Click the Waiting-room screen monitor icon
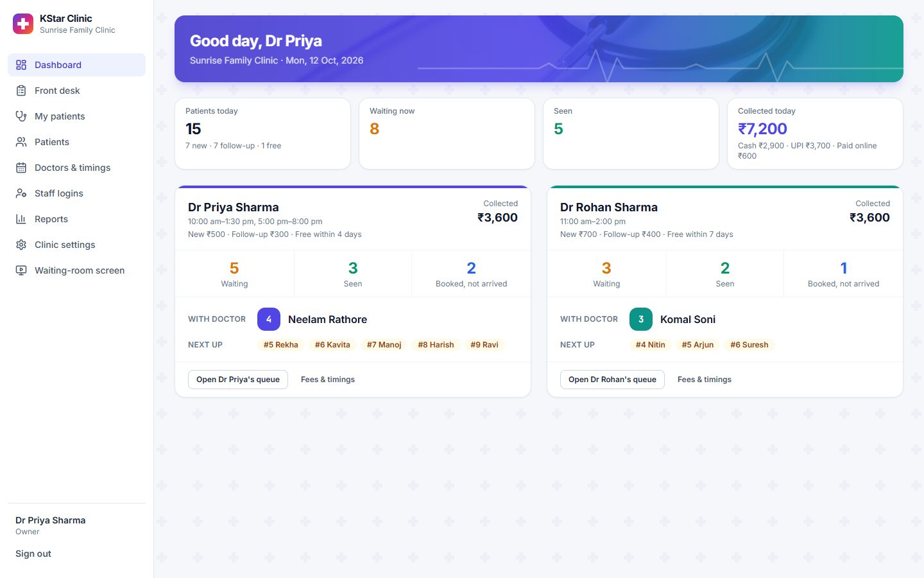The width and height of the screenshot is (924, 578). 21,270
